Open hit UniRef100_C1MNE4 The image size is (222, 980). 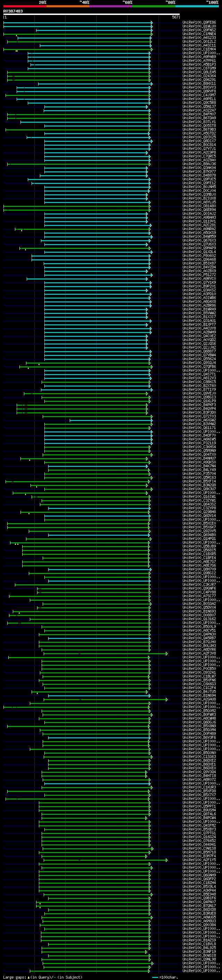coord(199,34)
